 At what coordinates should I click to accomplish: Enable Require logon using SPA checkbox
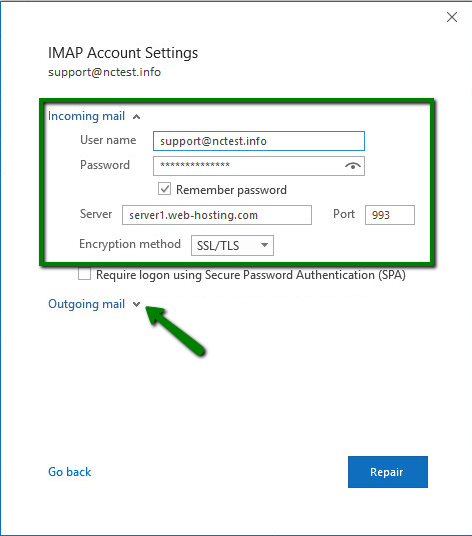pos(84,274)
